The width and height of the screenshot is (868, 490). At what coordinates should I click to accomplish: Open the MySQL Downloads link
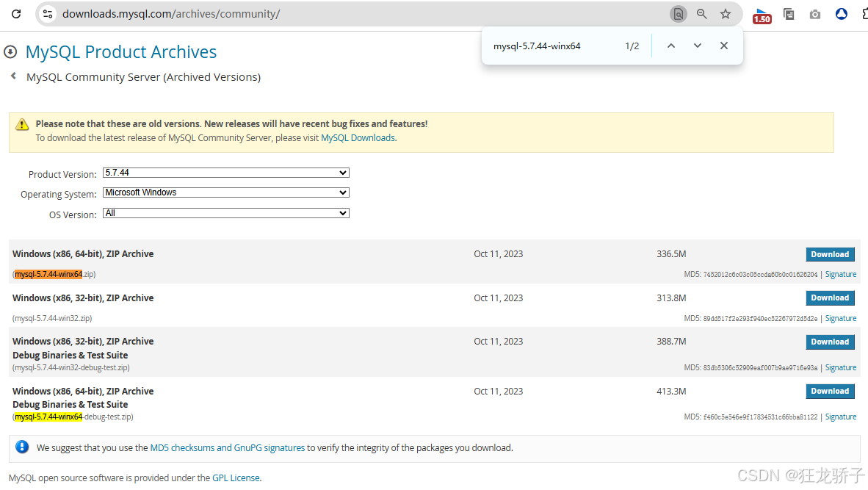point(358,138)
